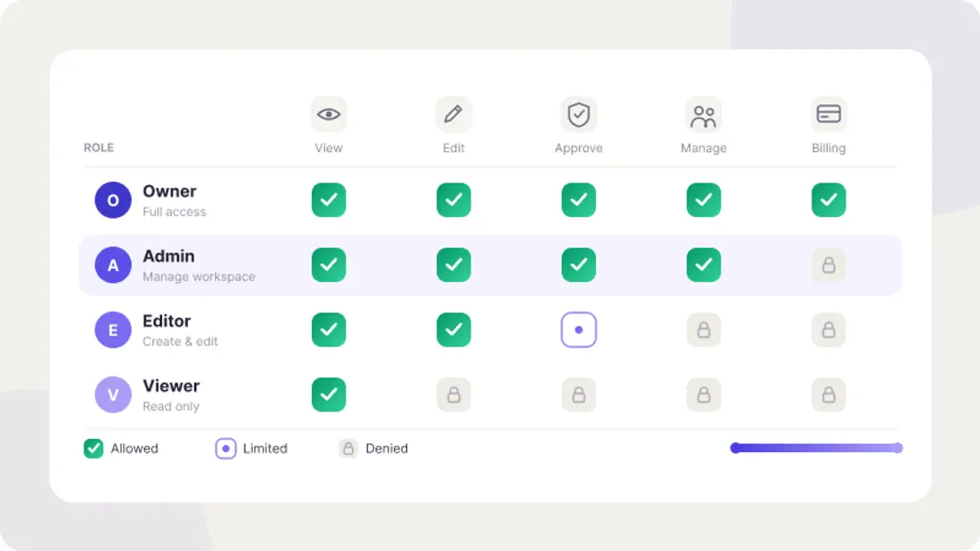This screenshot has height=551, width=980.
Task: Toggle Admin's View permission checkbox
Action: pyautogui.click(x=329, y=265)
